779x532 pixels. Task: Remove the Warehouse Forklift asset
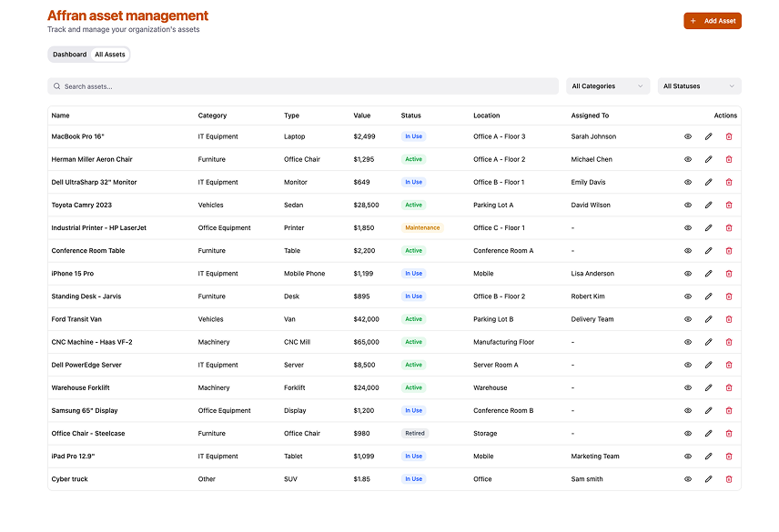[x=728, y=387]
